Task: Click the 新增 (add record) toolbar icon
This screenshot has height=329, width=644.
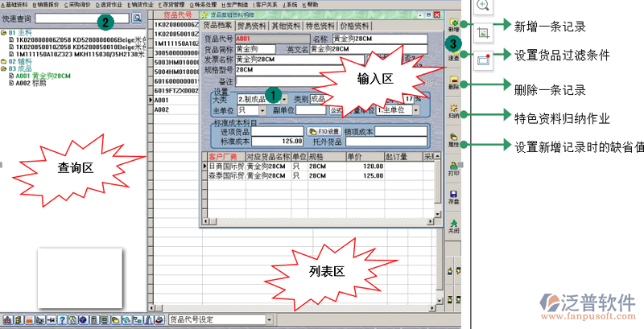Action: tap(453, 26)
